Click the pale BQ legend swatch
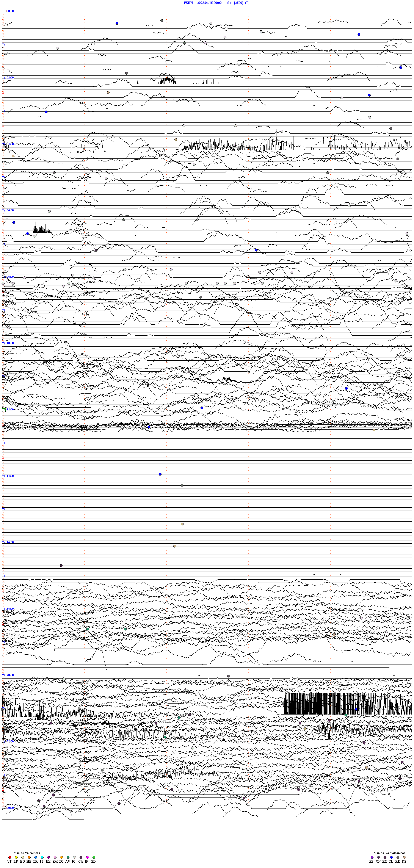 point(23,857)
